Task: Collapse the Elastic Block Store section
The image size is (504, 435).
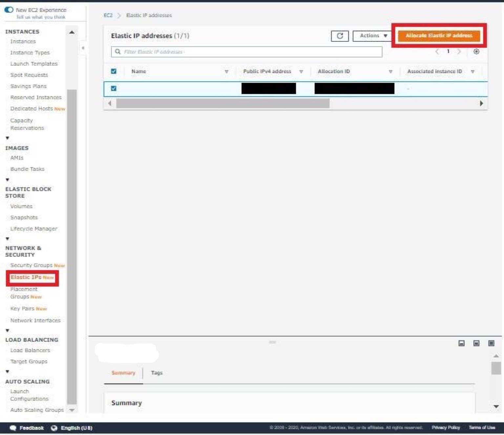Action: [8, 180]
